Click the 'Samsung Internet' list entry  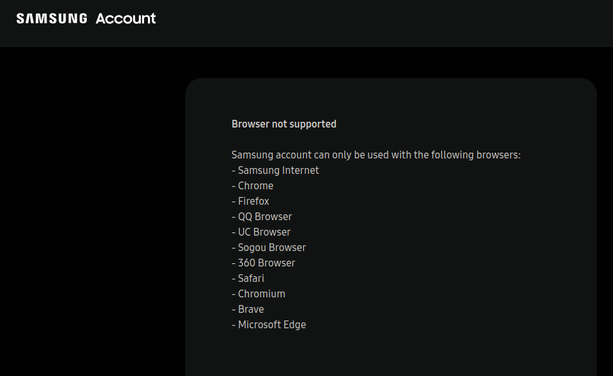tap(275, 170)
